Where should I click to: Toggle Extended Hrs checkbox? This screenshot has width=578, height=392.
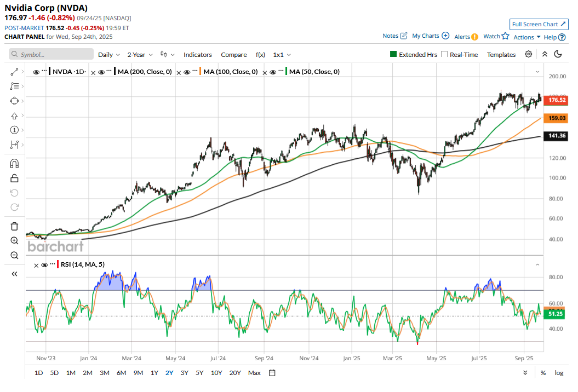[393, 54]
